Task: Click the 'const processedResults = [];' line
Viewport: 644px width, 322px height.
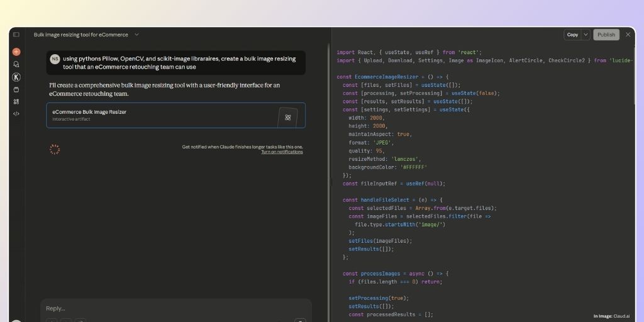Action: pyautogui.click(x=391, y=314)
